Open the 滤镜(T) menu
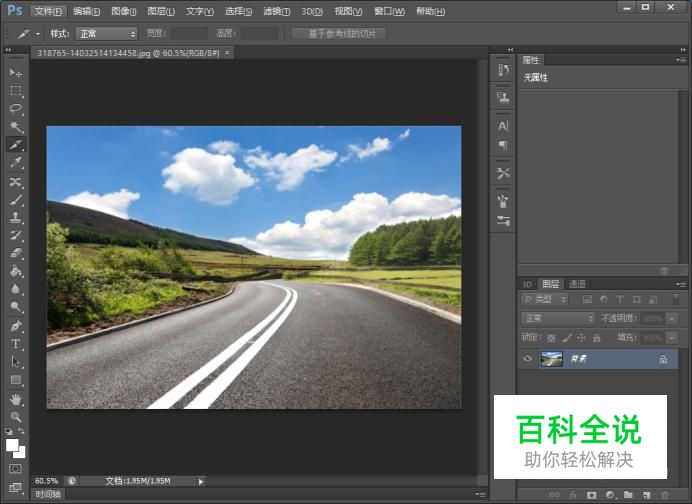Image resolution: width=692 pixels, height=504 pixels. click(277, 11)
